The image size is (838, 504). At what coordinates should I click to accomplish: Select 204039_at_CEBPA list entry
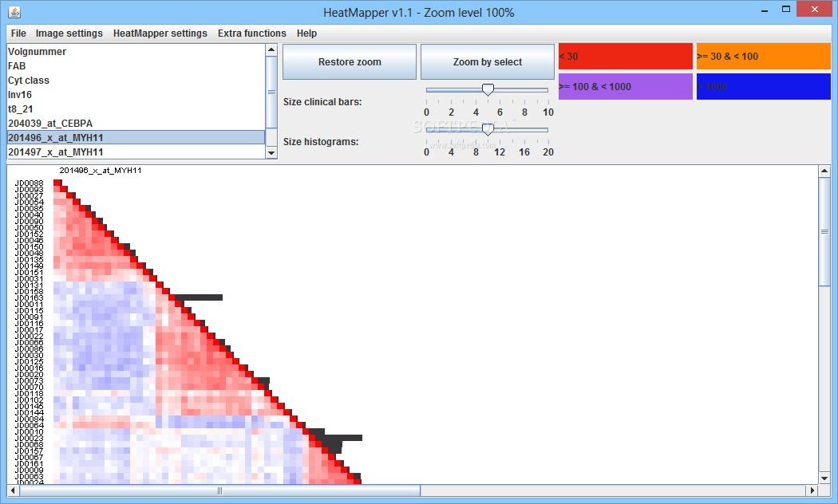pos(136,124)
